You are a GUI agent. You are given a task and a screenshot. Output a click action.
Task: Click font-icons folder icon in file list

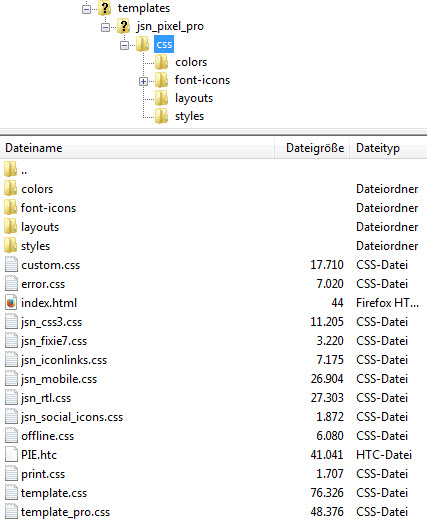coord(11,208)
